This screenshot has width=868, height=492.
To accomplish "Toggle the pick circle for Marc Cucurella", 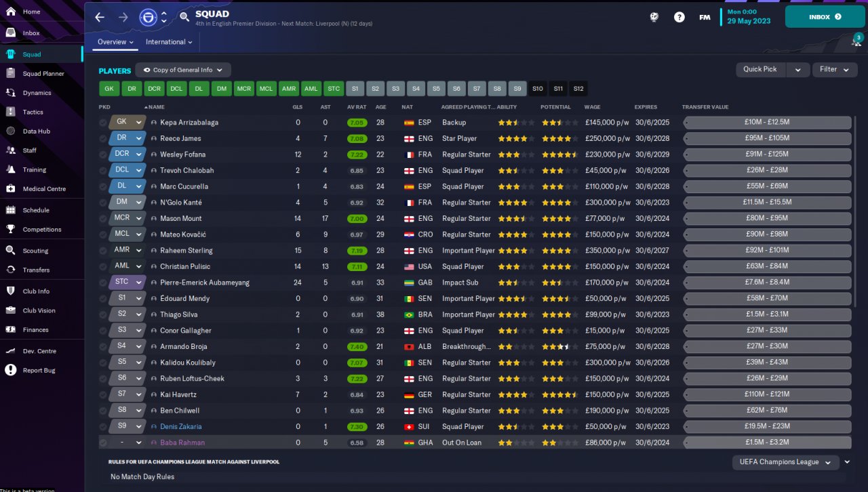I will [x=103, y=186].
